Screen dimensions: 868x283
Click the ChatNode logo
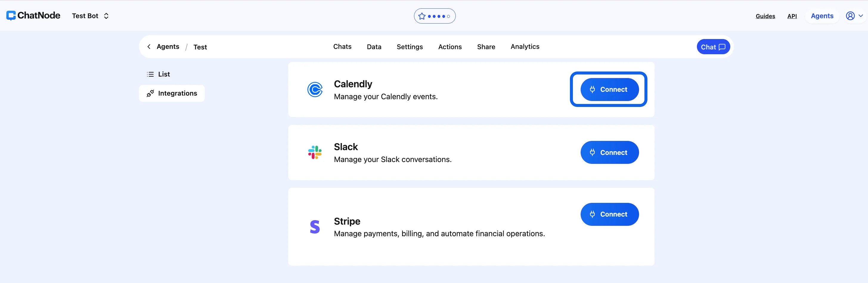tap(33, 15)
